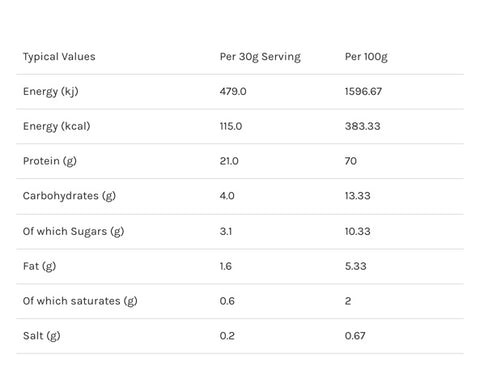Click the 0.67 salt value
This screenshot has height=371, width=480.
(x=355, y=336)
